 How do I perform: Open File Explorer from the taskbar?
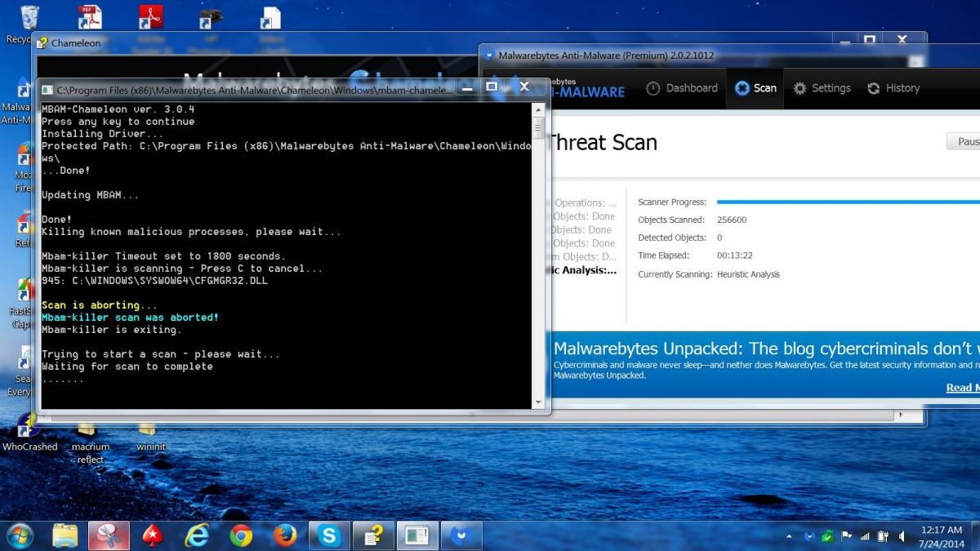(x=65, y=535)
